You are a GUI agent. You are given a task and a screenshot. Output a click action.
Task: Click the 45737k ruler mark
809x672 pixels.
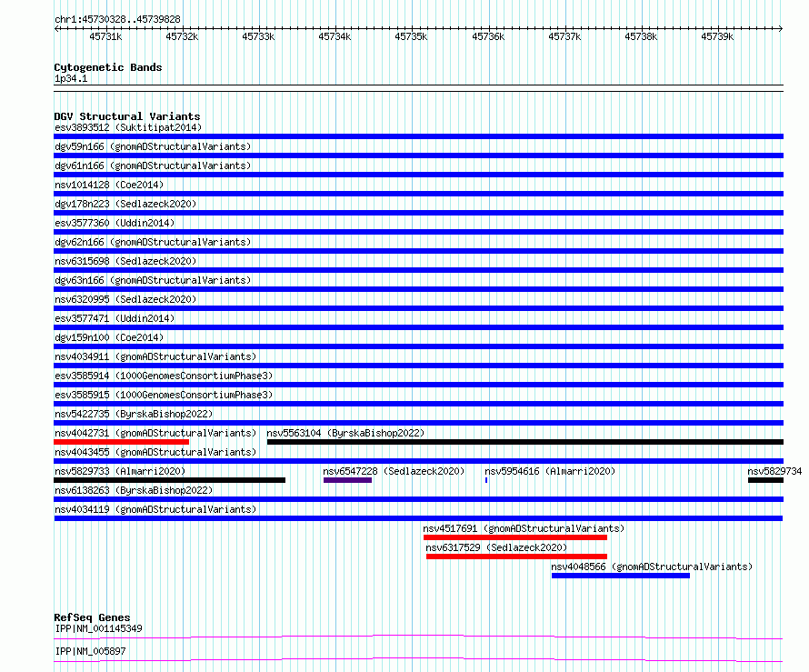[x=564, y=36]
